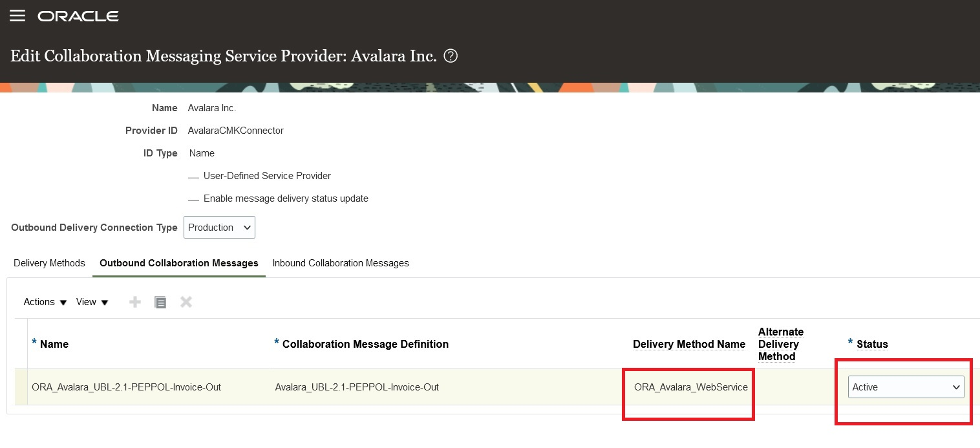
Task: Click the add row plus icon
Action: (135, 302)
